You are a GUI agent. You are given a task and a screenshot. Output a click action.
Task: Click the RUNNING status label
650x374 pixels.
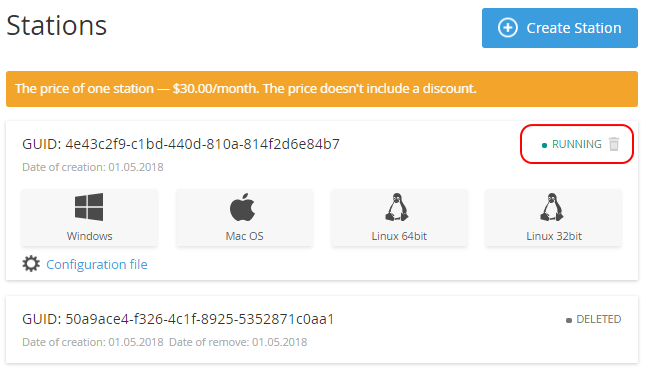pos(577,144)
